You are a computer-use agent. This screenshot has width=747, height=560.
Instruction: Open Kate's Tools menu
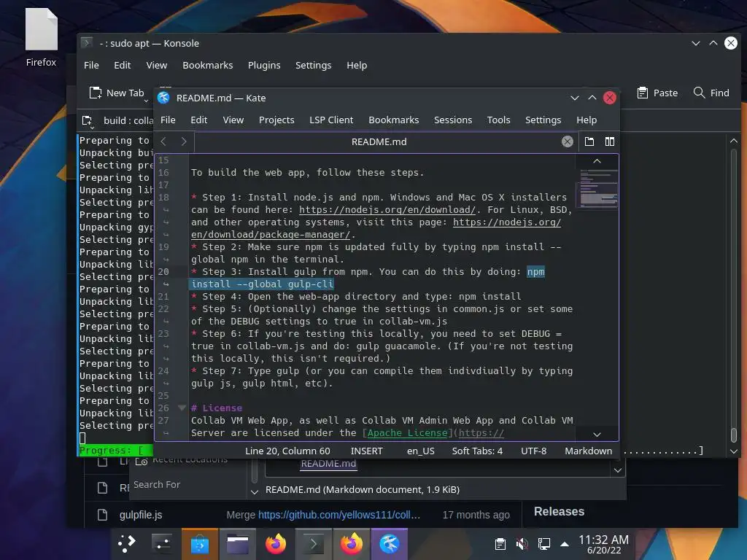tap(498, 120)
